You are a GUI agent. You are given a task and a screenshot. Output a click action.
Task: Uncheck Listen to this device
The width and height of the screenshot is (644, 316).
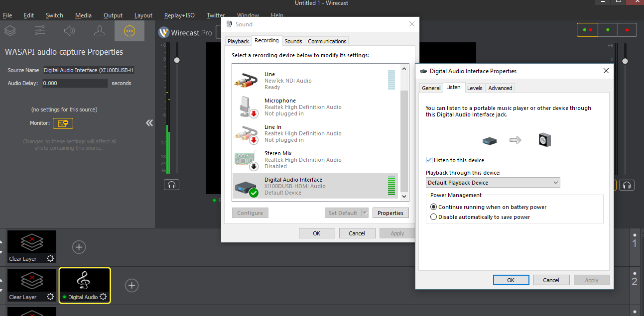point(429,160)
